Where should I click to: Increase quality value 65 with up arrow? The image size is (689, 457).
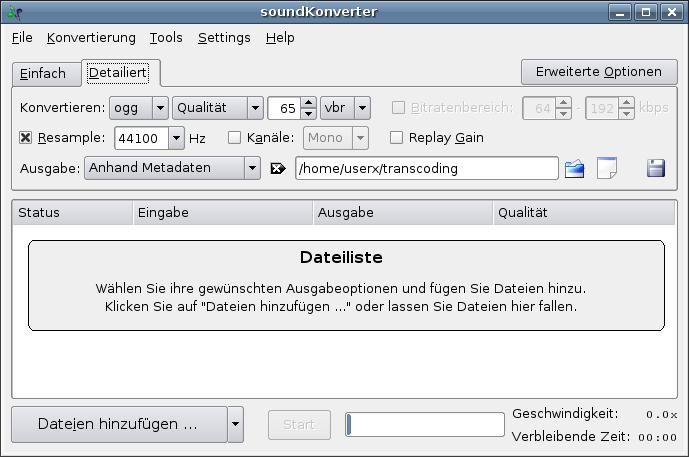coord(308,103)
